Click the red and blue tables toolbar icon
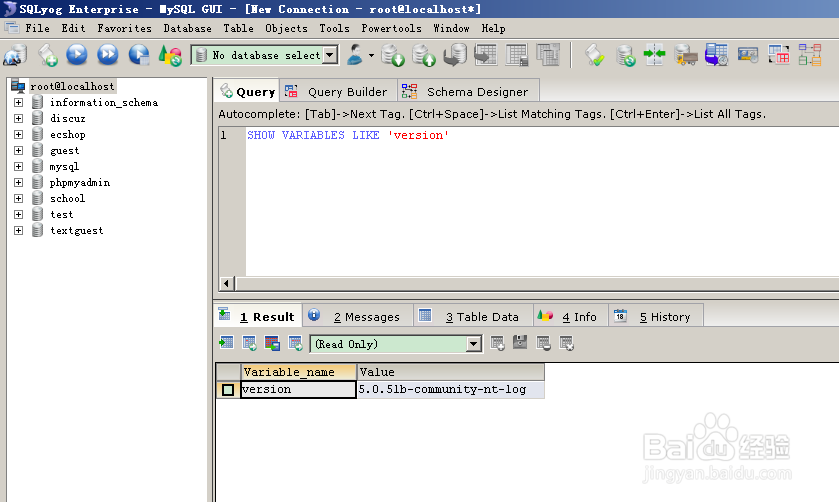Viewport: 839px width, 502px height. point(779,55)
